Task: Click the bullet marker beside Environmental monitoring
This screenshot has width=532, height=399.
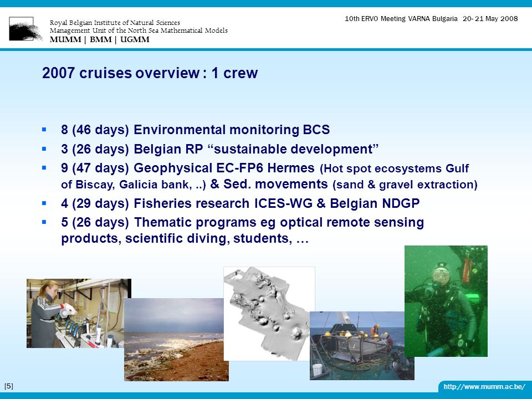Action: [44, 129]
